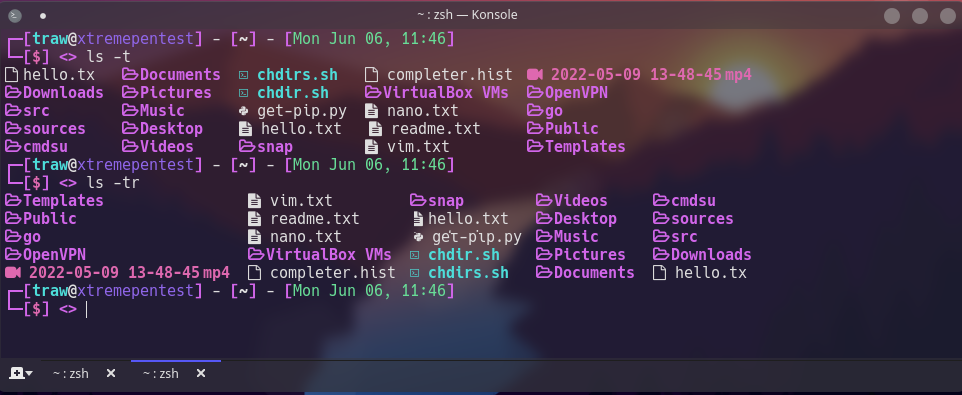The image size is (962, 395).
Task: Switch to the inactive zsh tab
Action: (x=71, y=373)
